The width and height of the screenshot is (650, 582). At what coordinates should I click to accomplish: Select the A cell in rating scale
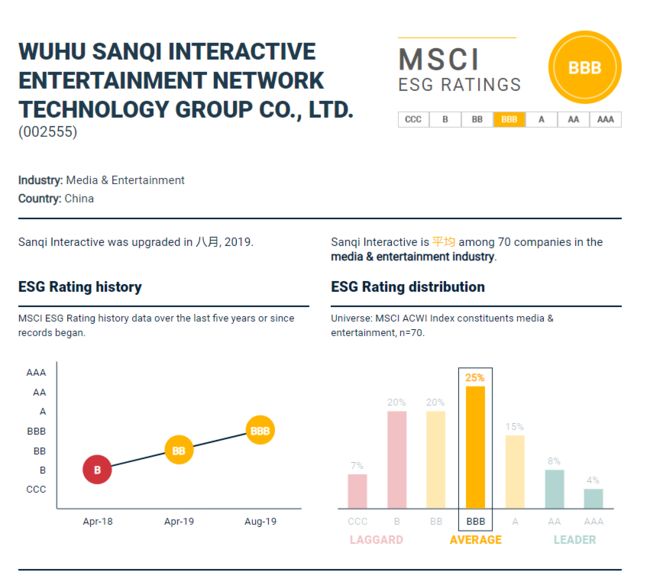pos(541,119)
